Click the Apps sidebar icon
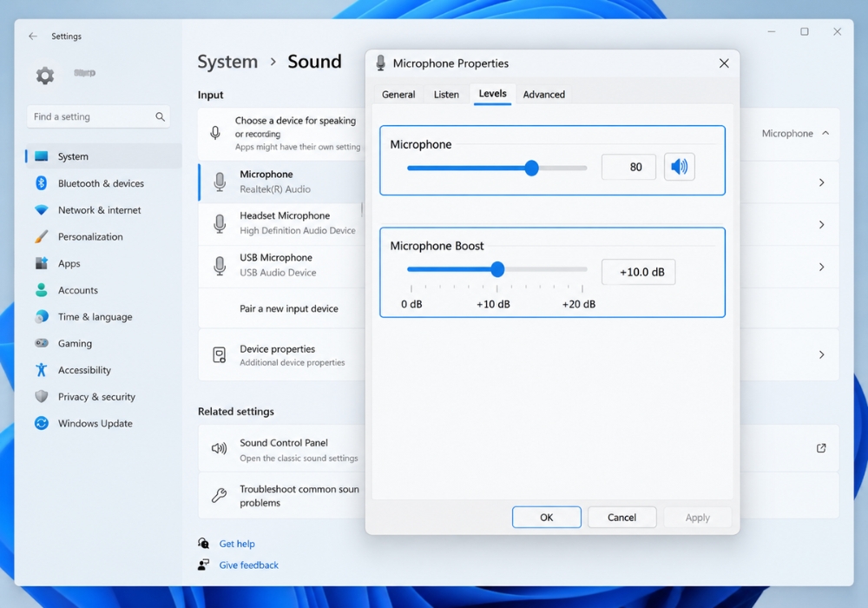 coord(41,263)
